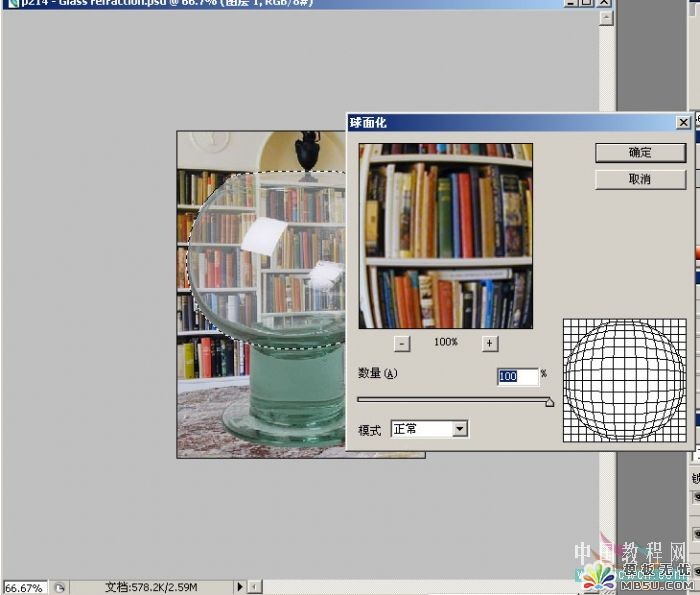Screen dimensions: 700x595
Task: Cancel using the 取消 button
Action: click(640, 179)
